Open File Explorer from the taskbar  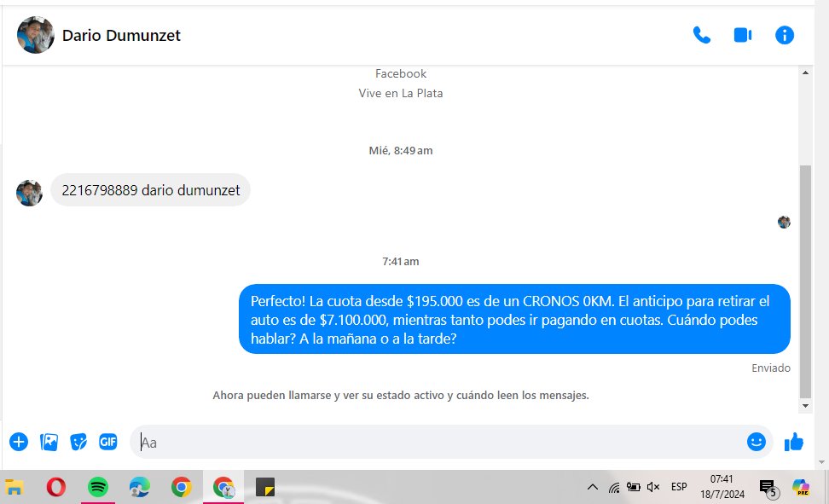click(14, 487)
